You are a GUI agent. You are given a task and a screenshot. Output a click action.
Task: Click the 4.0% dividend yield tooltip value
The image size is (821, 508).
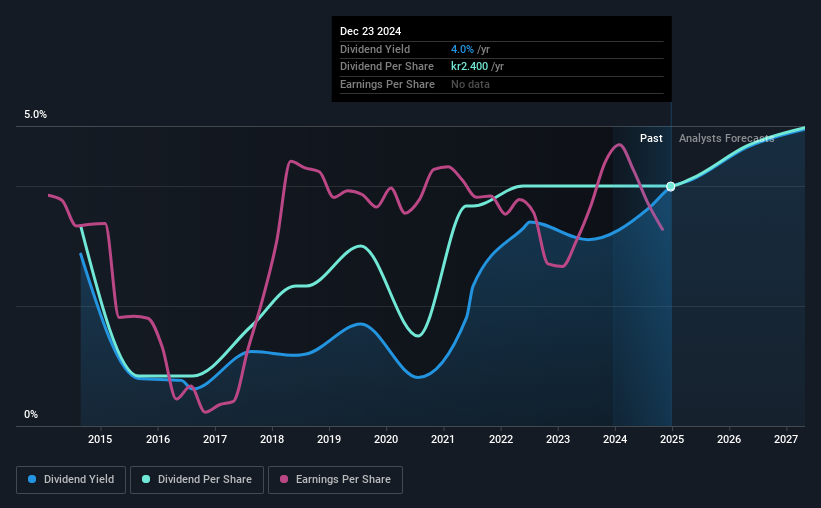[462, 49]
